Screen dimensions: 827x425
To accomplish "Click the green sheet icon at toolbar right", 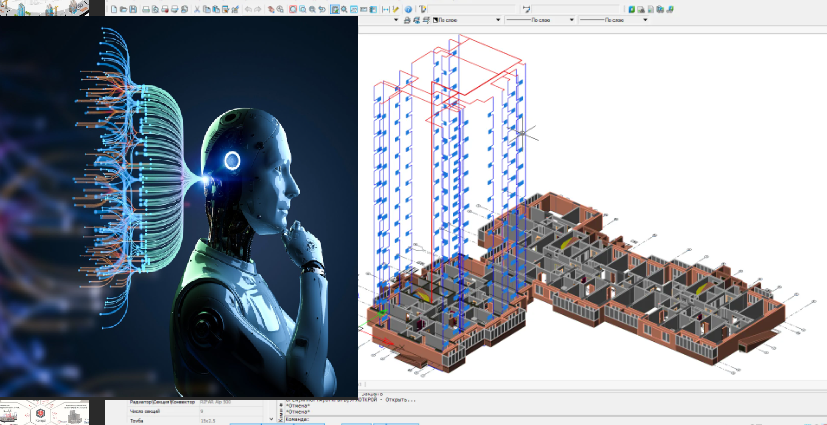I will (631, 9).
